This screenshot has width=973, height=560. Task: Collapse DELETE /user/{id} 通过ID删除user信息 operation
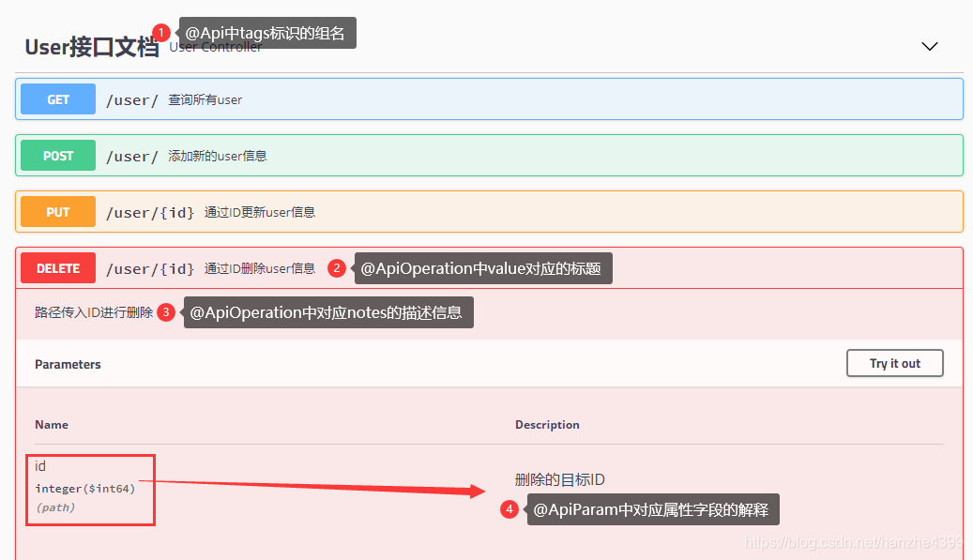pos(489,268)
